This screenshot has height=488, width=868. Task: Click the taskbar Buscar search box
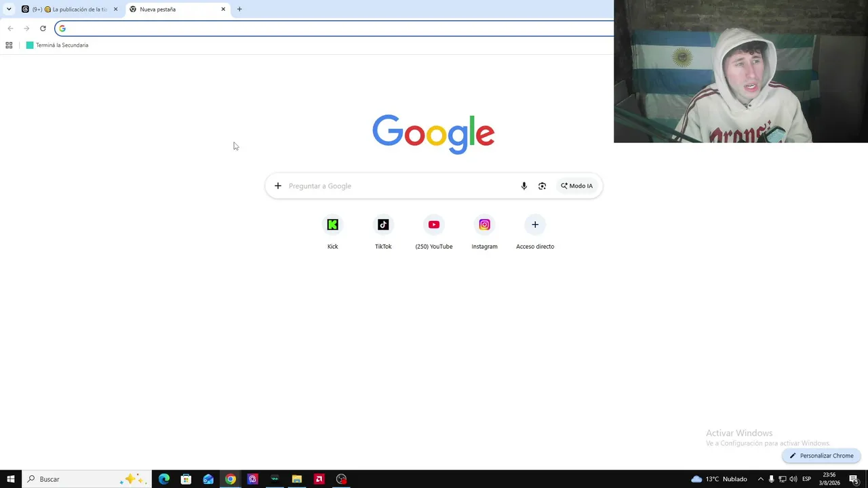[87, 479]
